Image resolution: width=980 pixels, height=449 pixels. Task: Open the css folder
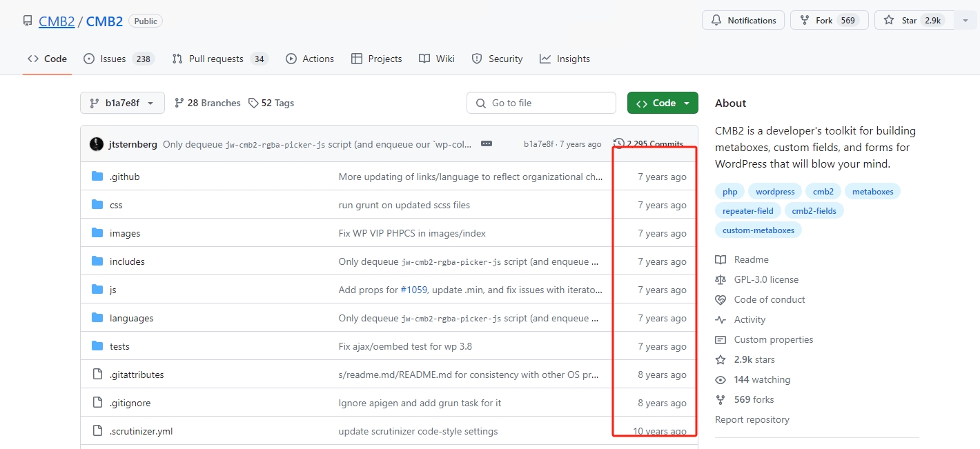tap(116, 205)
